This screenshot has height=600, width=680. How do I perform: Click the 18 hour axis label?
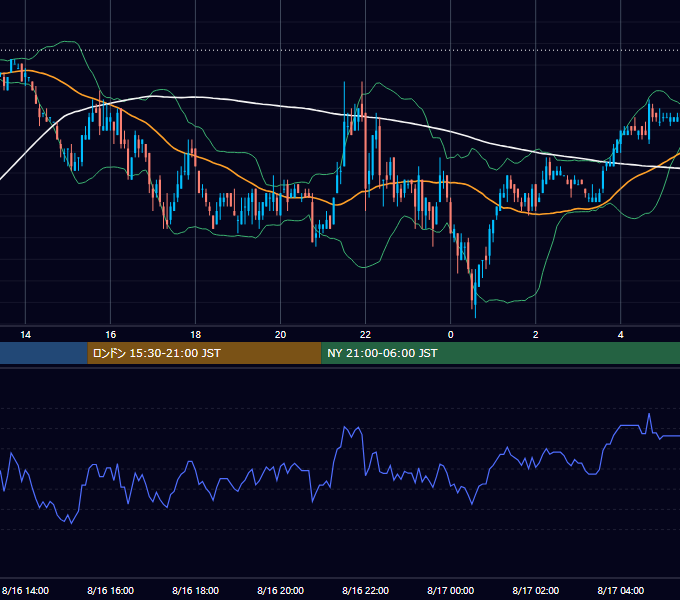[196, 335]
